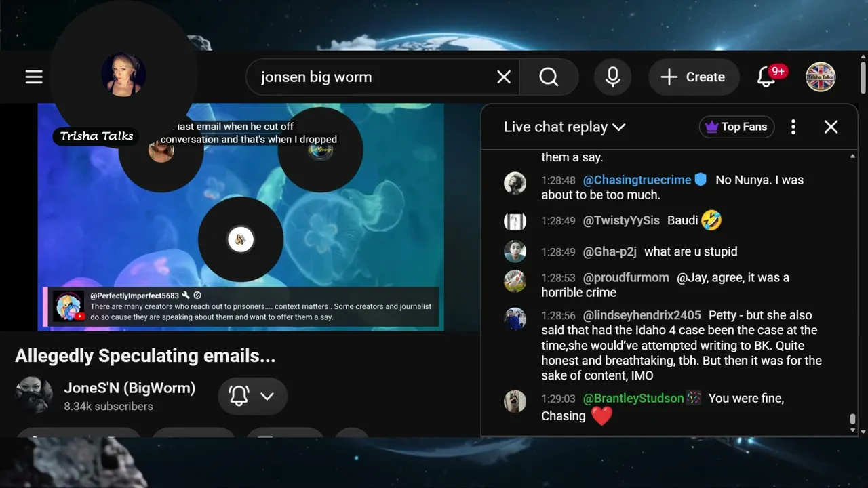Viewport: 868px width, 488px height.
Task: Expand the Live chat replay dropdown
Action: 564,127
